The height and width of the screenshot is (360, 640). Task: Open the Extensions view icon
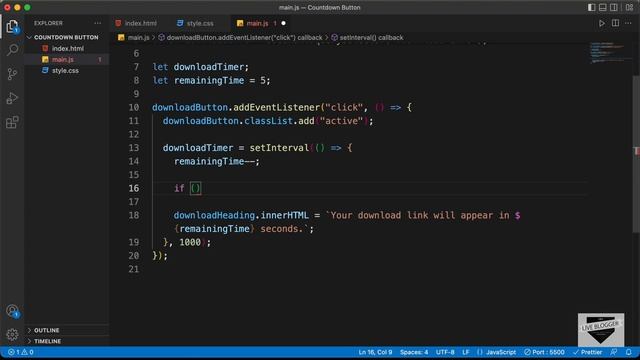[x=12, y=122]
